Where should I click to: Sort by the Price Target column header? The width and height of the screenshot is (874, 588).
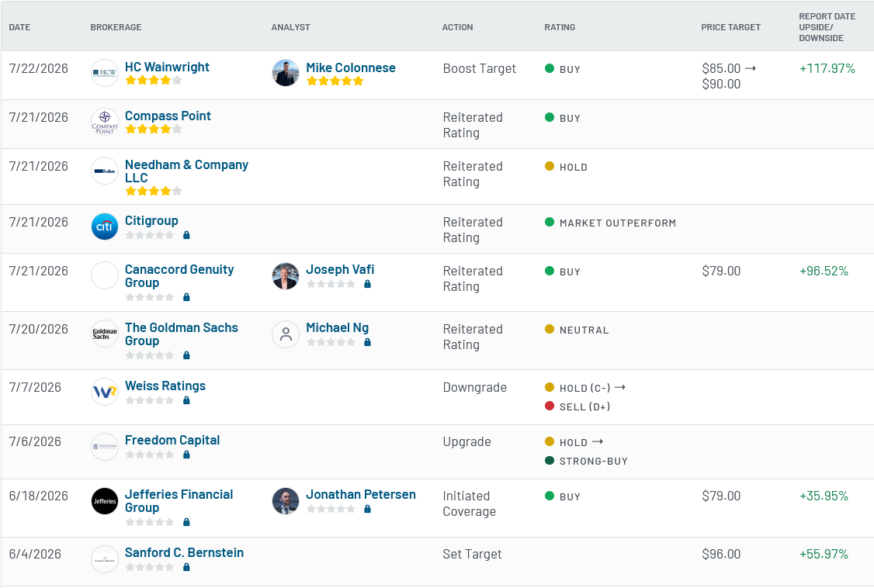[x=730, y=27]
